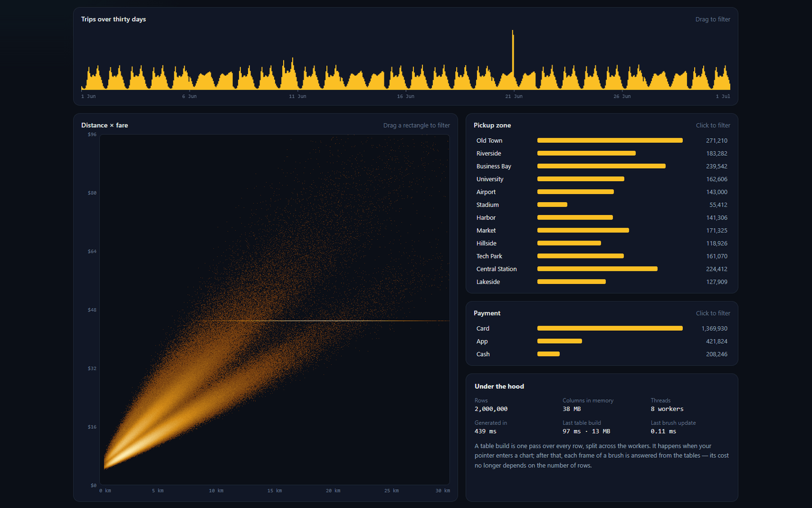Select the Riverside zone row
The image size is (812, 508).
[602, 154]
